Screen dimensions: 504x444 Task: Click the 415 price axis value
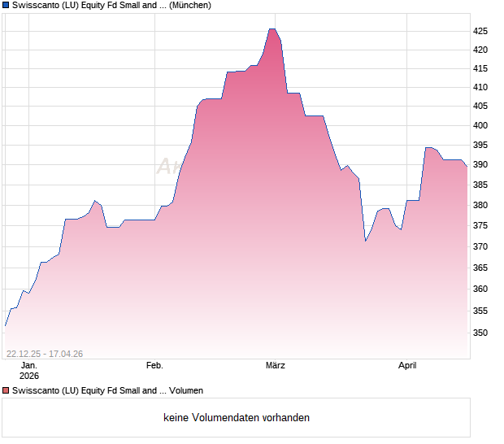tap(480, 68)
